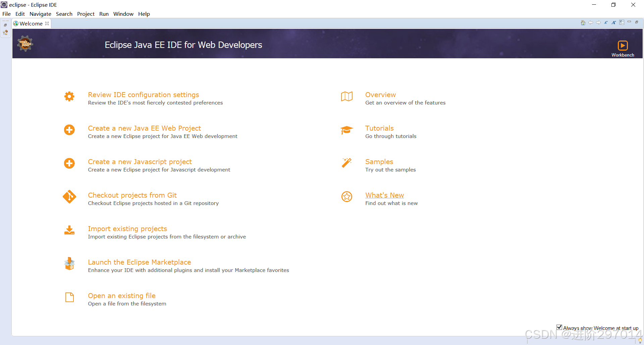
Task: Open the Samples link
Action: [379, 162]
